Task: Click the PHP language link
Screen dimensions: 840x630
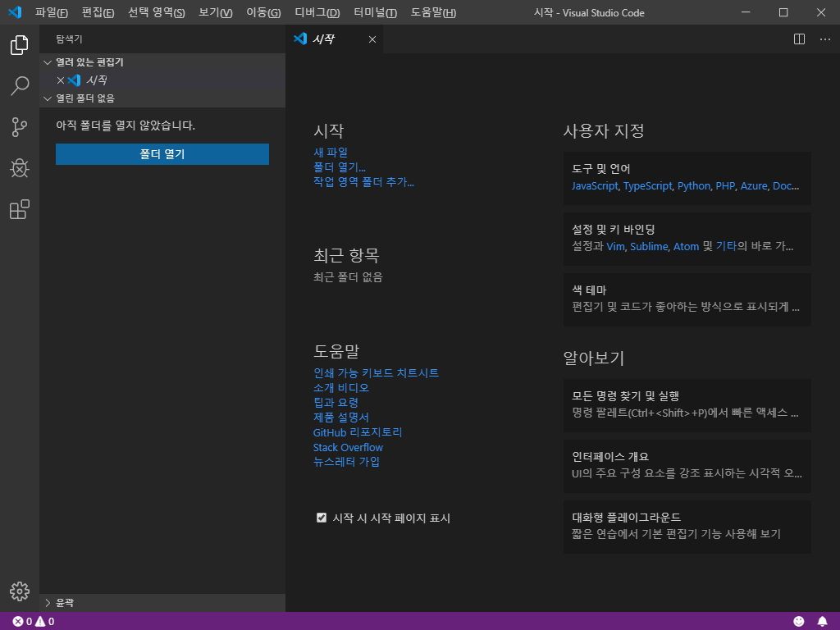Action: click(x=725, y=186)
